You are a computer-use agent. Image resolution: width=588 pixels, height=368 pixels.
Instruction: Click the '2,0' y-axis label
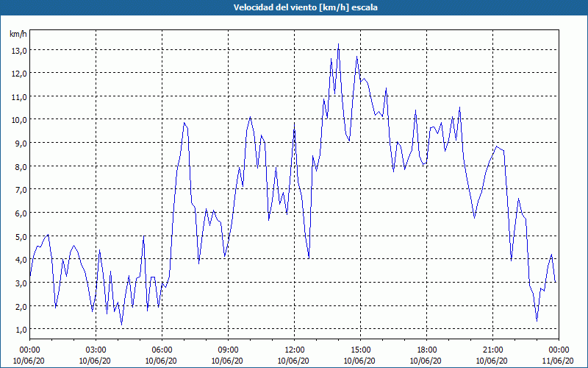point(21,306)
